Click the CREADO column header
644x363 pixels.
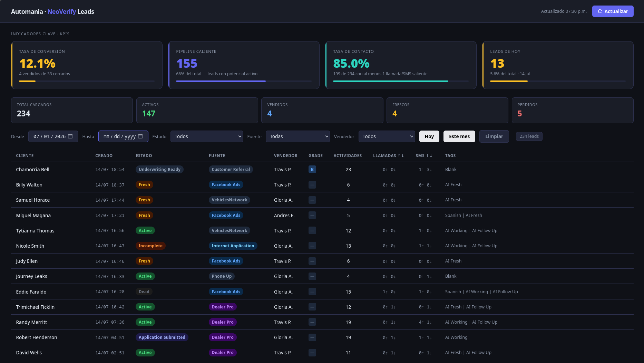point(104,156)
